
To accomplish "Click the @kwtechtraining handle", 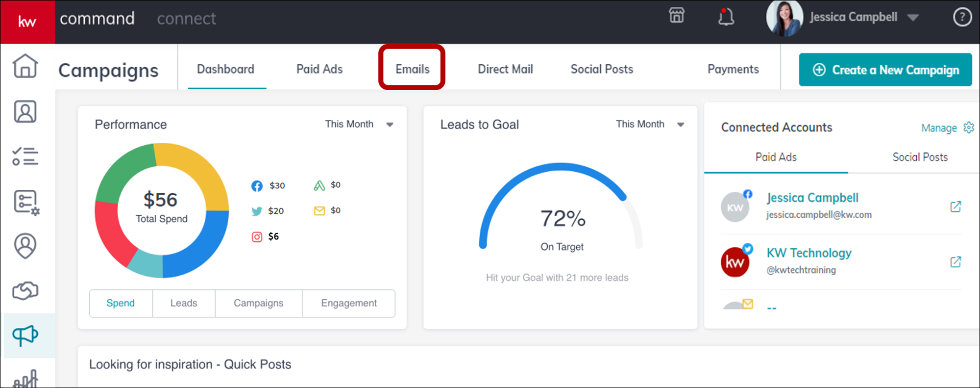I will 801,270.
